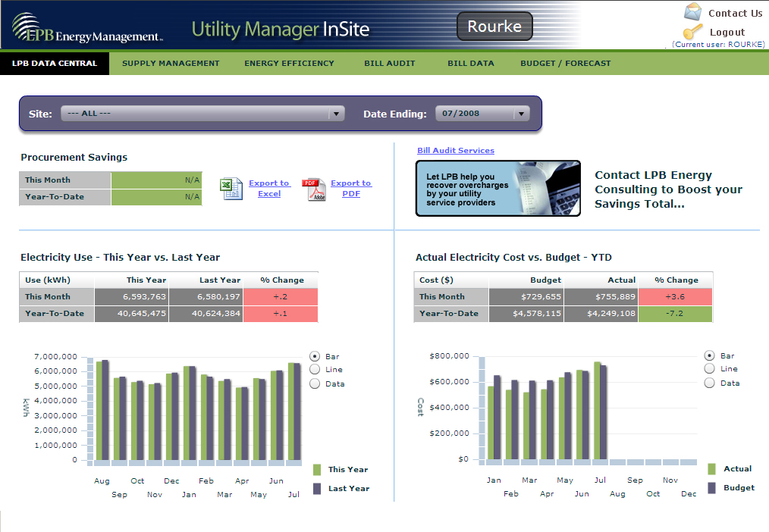
Task: Open the Bill Audit tab
Action: click(389, 63)
